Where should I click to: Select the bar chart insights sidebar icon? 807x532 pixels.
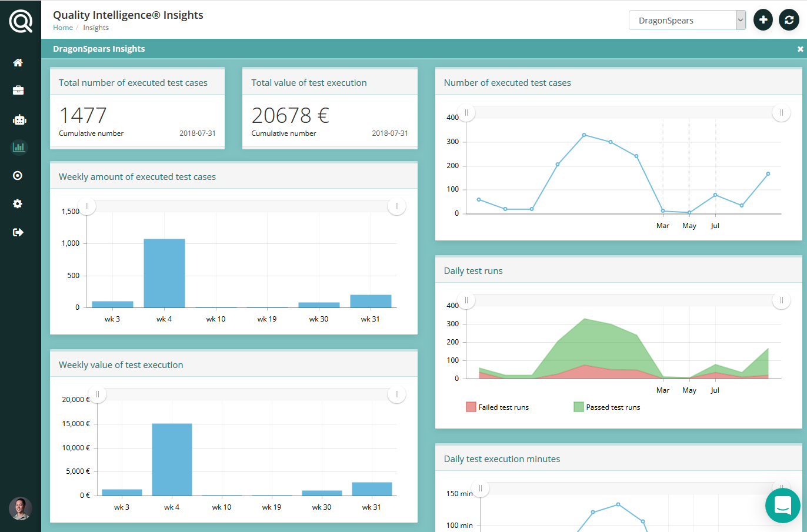[19, 147]
